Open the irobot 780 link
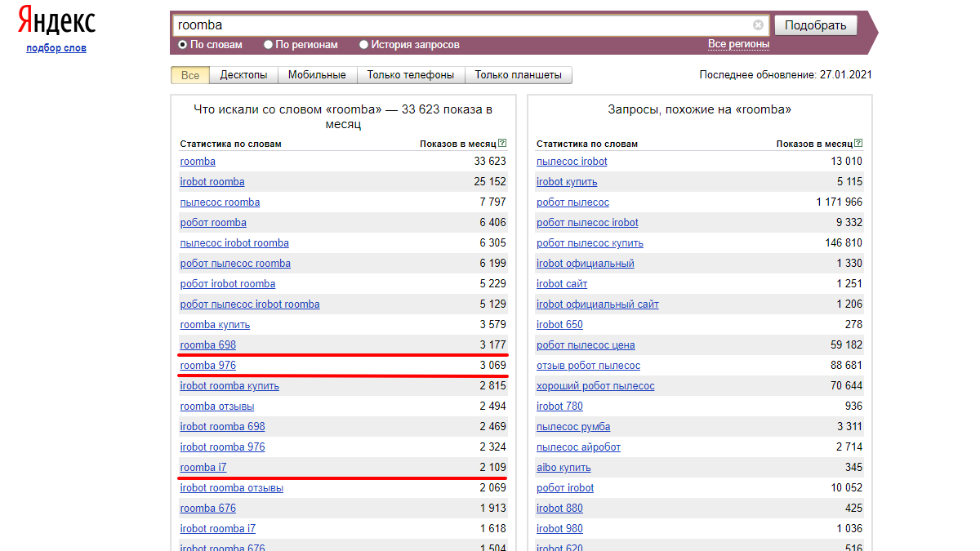Screen dimensions: 980x551 click(x=559, y=407)
